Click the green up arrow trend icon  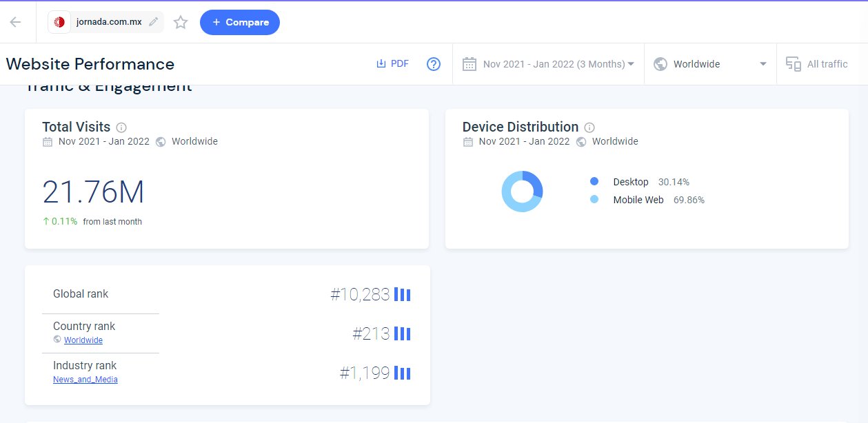tap(46, 222)
